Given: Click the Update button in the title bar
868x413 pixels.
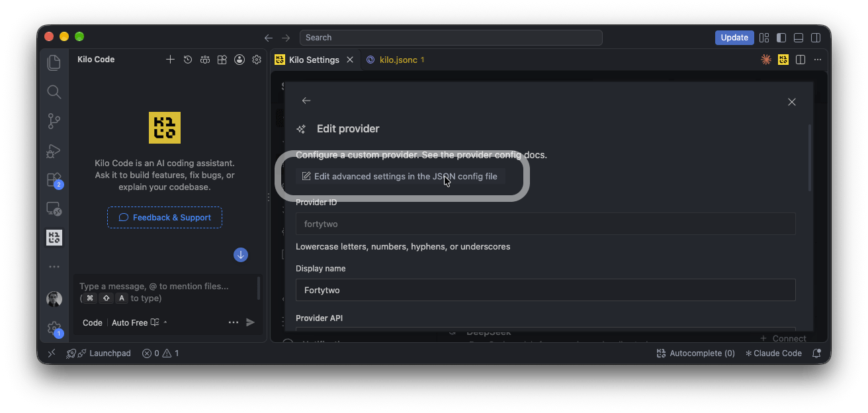Looking at the screenshot, I should pos(734,38).
